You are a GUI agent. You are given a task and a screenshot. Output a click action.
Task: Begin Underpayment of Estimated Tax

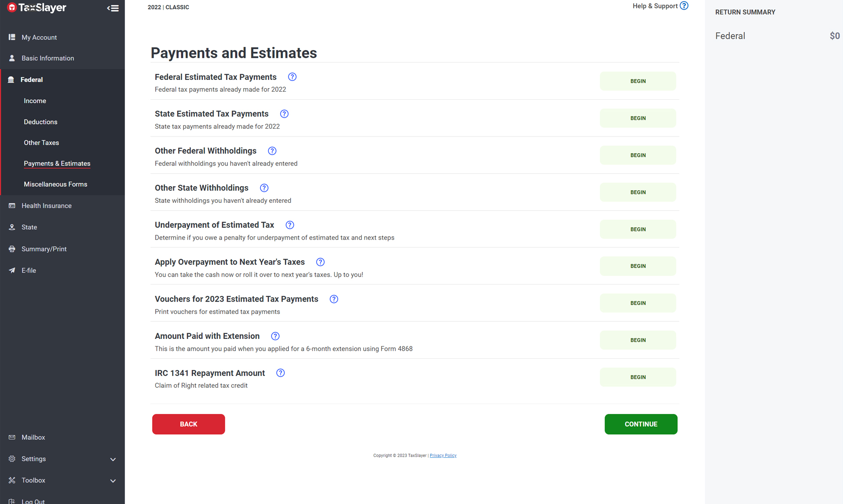click(638, 229)
